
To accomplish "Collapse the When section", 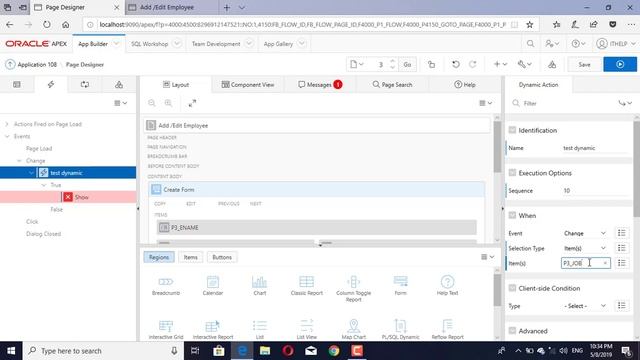I will tap(512, 216).
